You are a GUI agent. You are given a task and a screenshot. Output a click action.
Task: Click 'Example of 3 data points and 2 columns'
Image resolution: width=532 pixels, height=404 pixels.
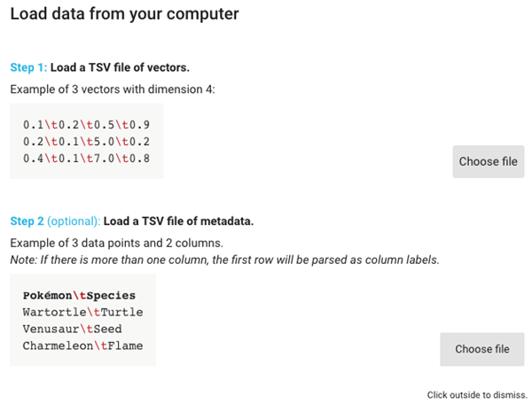[x=115, y=243]
